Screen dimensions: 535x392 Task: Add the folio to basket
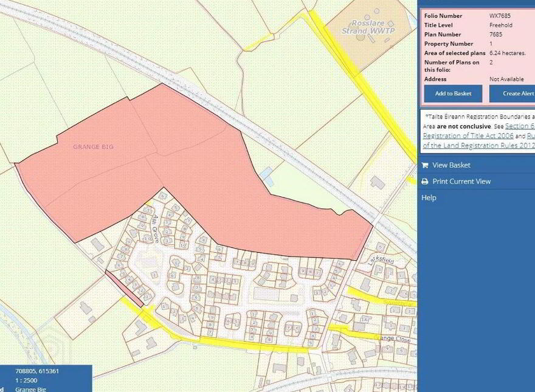point(453,94)
